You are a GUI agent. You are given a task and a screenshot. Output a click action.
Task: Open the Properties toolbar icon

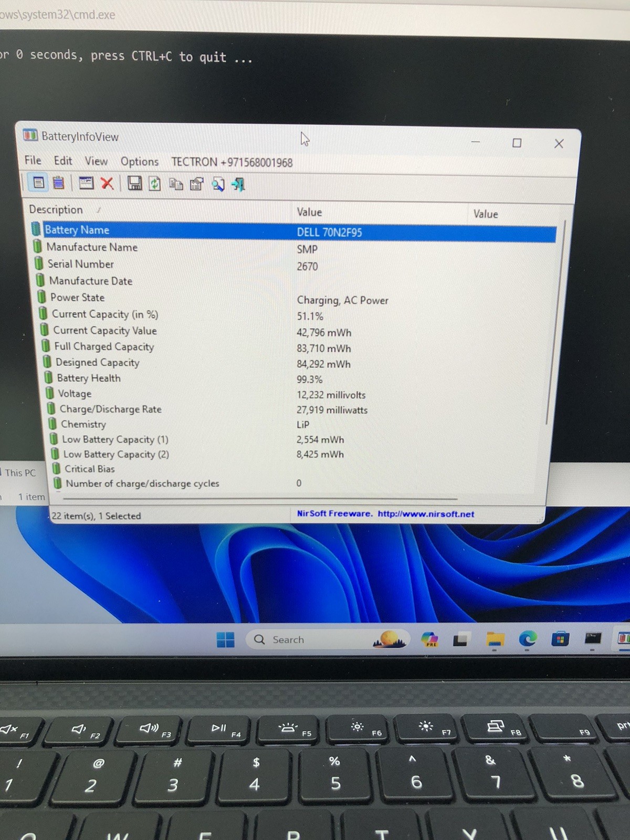(196, 184)
